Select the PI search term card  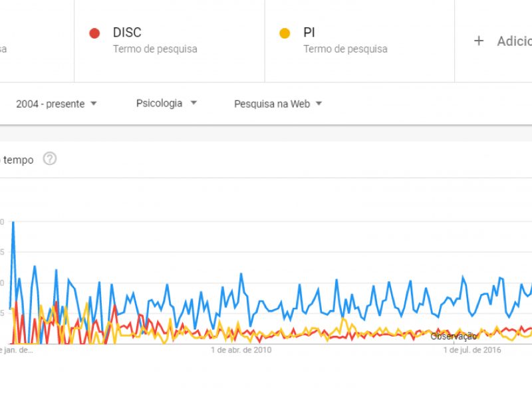[360, 41]
